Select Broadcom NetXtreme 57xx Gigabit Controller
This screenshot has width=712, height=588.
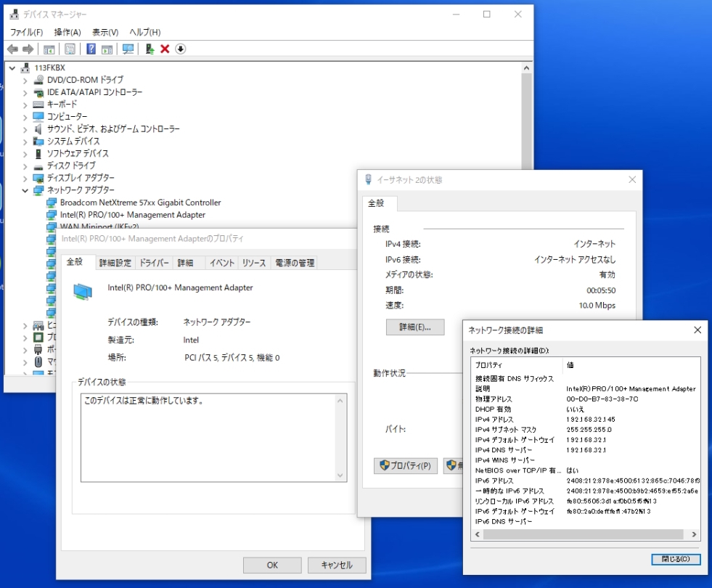pos(140,203)
